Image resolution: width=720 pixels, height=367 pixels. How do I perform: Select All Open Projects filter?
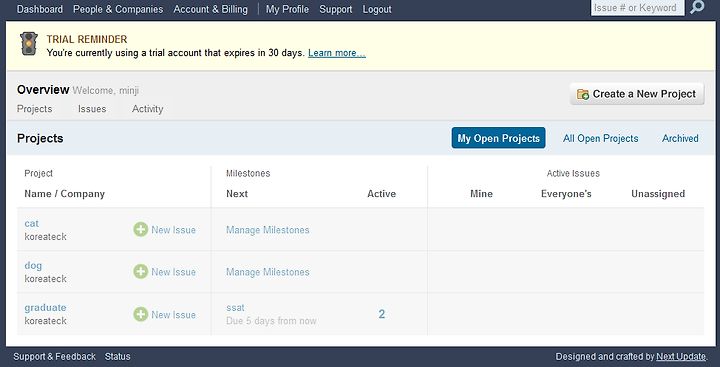601,138
